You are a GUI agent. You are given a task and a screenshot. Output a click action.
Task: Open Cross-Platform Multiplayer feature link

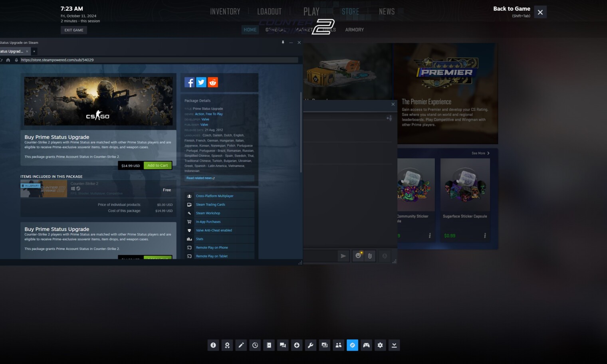(215, 196)
